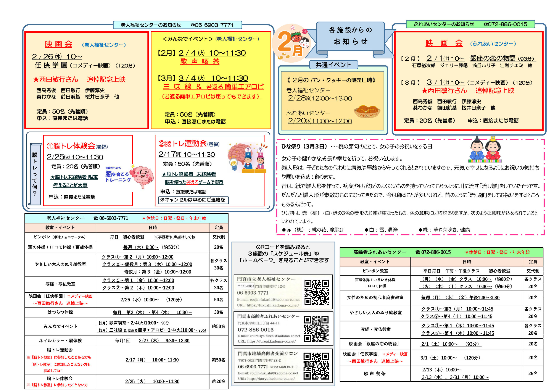554x392 pixels.
Task: Click 2/25㈫ 10〜11:30 date in 脳トレ体験会
Action: click(75, 157)
